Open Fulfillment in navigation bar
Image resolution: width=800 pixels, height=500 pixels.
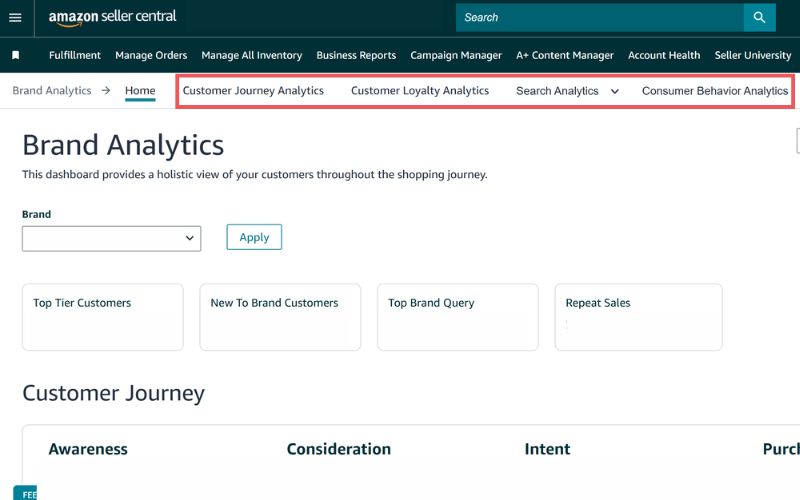75,55
